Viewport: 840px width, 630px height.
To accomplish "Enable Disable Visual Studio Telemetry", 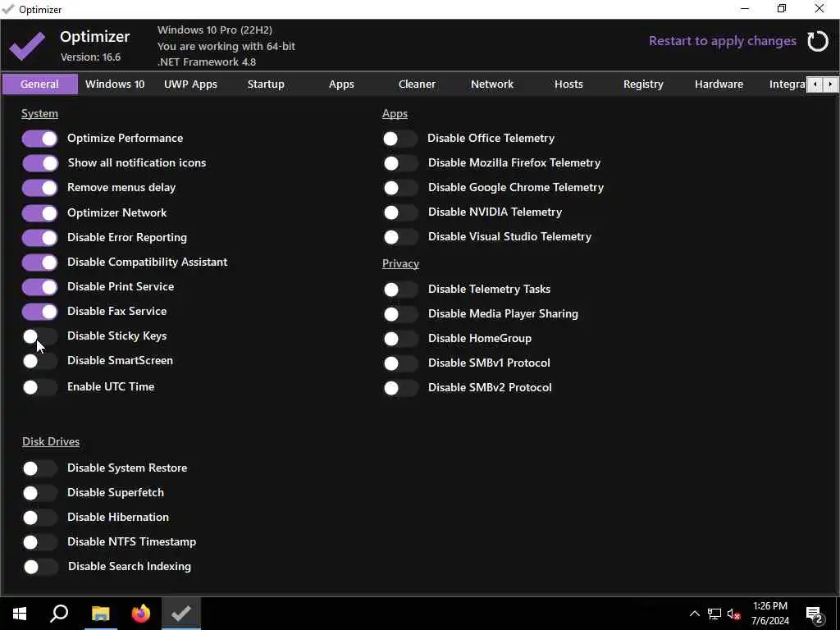I will pos(400,237).
